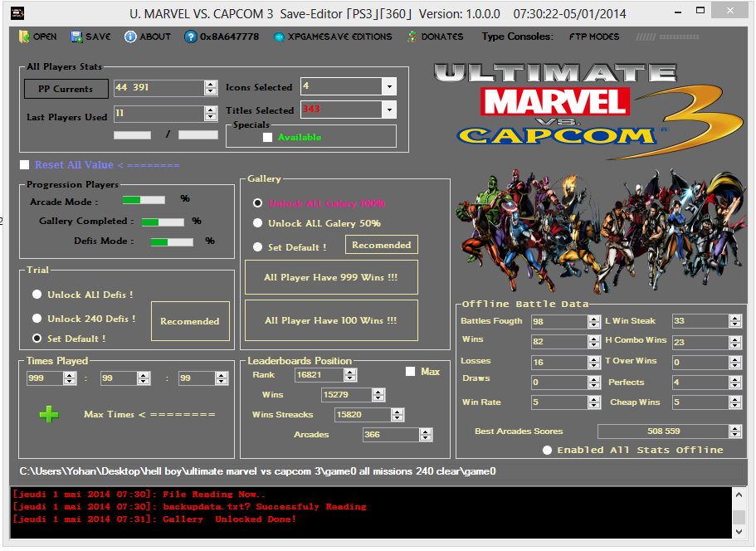Click the Donates toolbar icon

pos(412,37)
